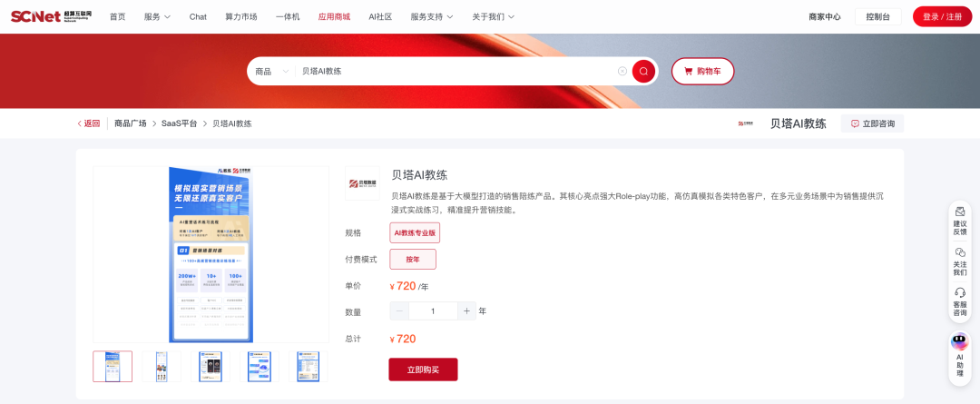Viewport: 980px width, 404px height.
Task: Click 商品广场 in the breadcrumb
Action: coord(130,123)
